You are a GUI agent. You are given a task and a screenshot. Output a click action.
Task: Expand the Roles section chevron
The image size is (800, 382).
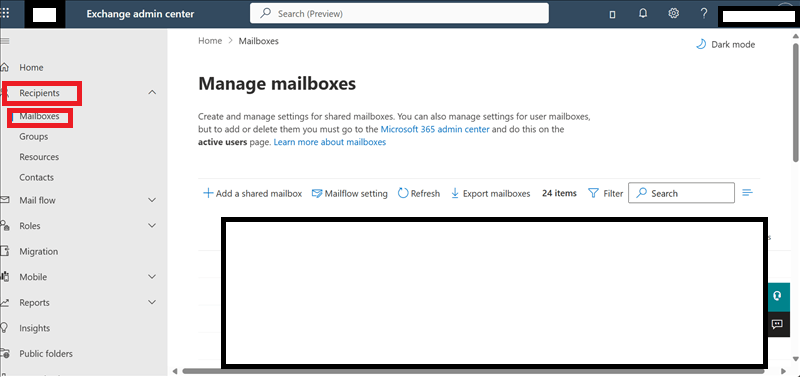coord(152,225)
